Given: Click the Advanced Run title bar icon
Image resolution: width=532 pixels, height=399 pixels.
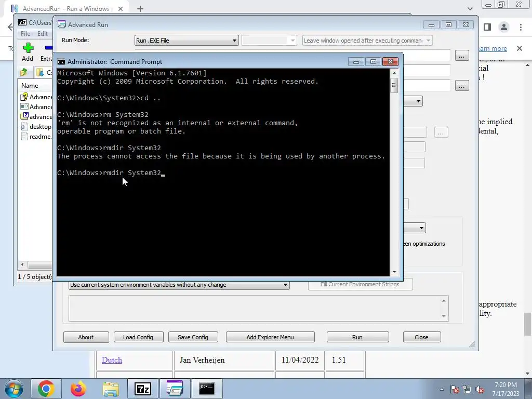Looking at the screenshot, I should click(x=61, y=24).
